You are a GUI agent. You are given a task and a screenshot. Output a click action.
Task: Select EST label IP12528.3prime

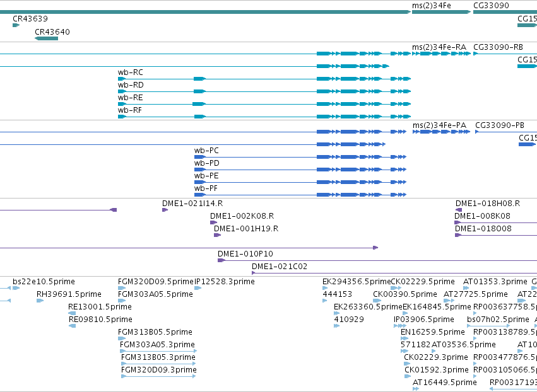[x=225, y=282]
